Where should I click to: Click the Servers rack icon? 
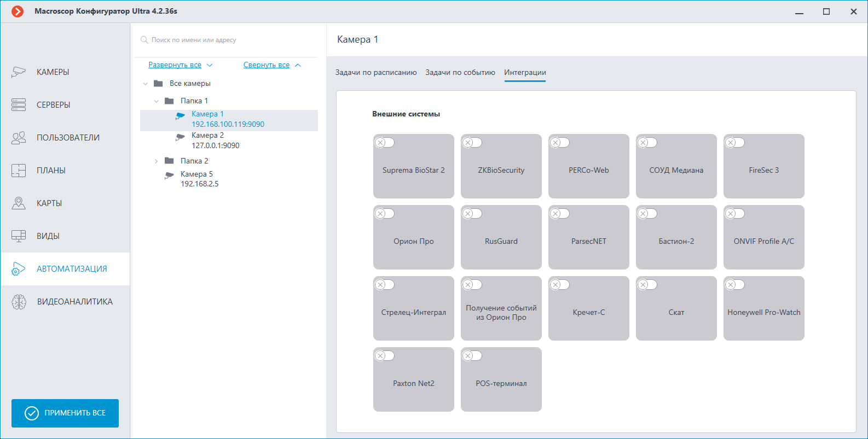pos(19,104)
